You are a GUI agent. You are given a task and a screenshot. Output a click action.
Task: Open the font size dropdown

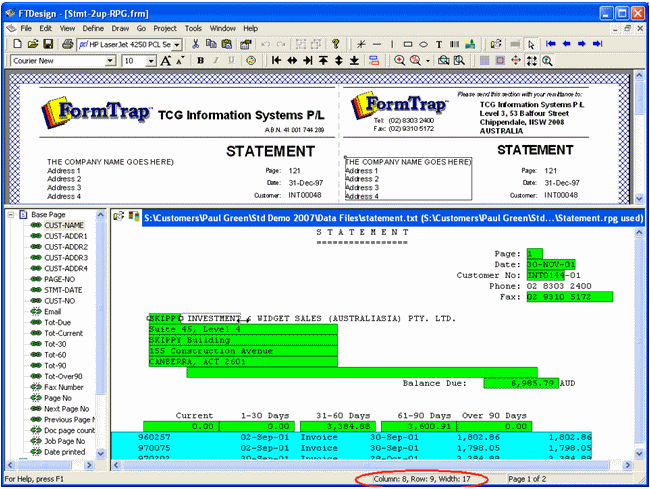[x=151, y=61]
